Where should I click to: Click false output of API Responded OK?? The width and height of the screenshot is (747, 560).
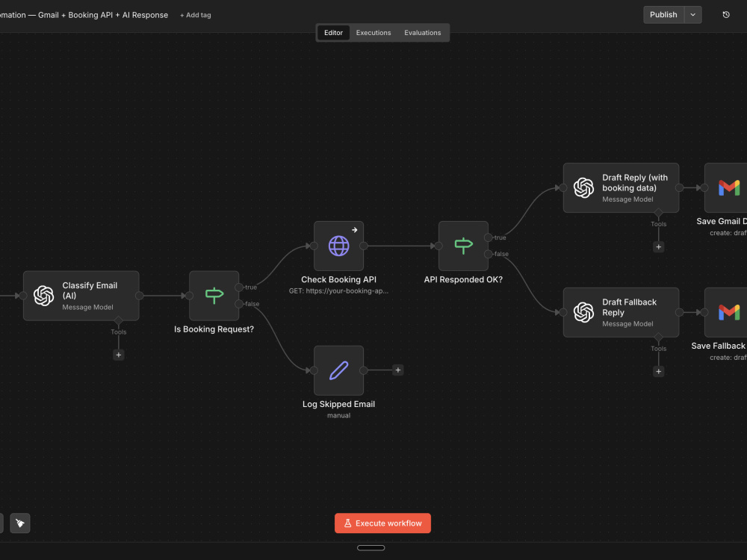489,254
